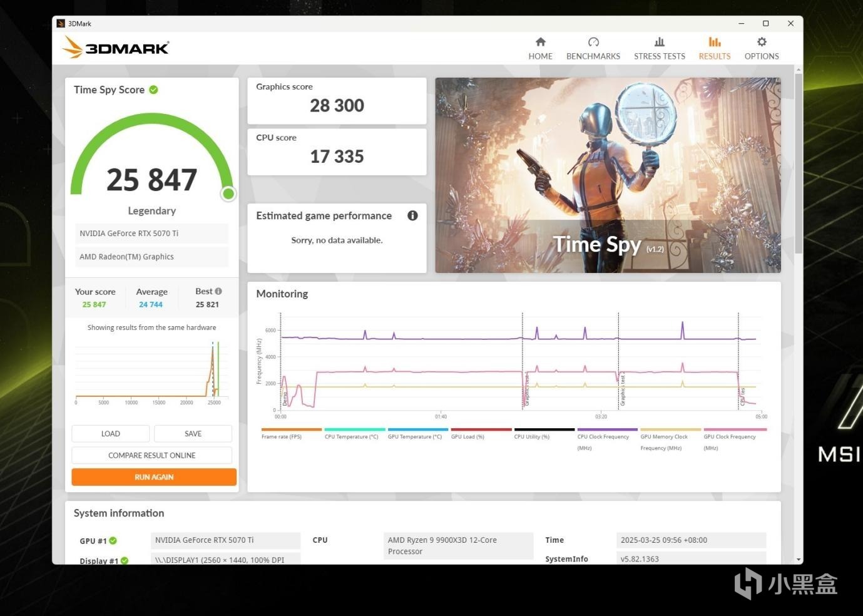This screenshot has width=863, height=616.
Task: Click the green check beside GPU #1
Action: pos(113,541)
